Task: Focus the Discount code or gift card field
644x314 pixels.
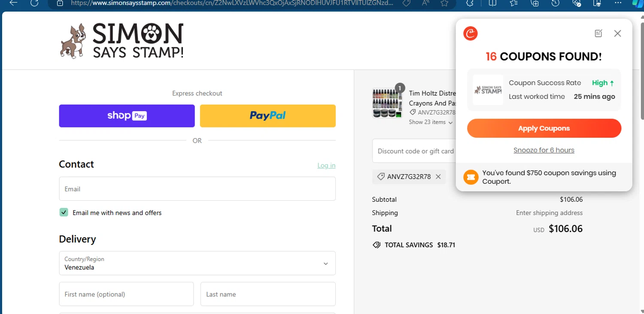Action: [414, 151]
